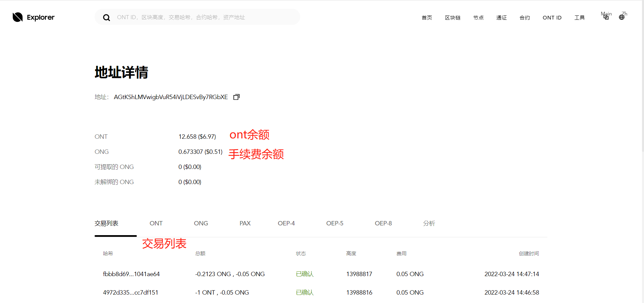Open the PAX tab
The image size is (644, 303).
point(245,223)
